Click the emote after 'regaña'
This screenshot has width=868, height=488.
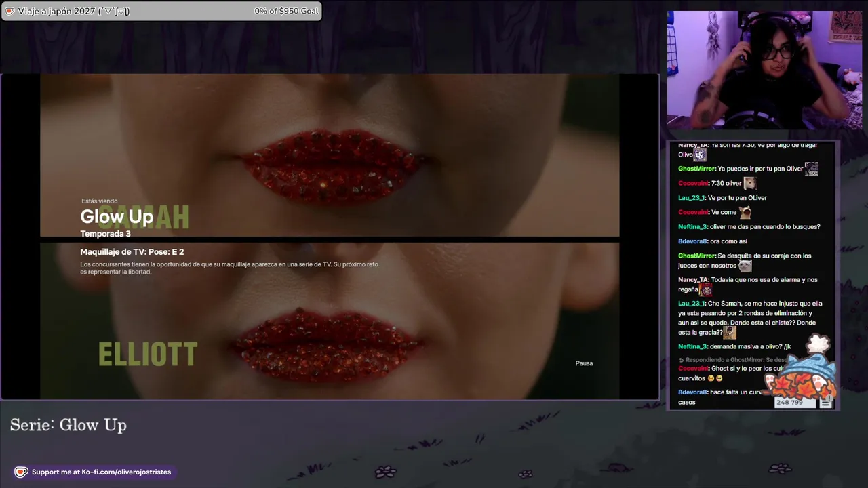coord(705,290)
